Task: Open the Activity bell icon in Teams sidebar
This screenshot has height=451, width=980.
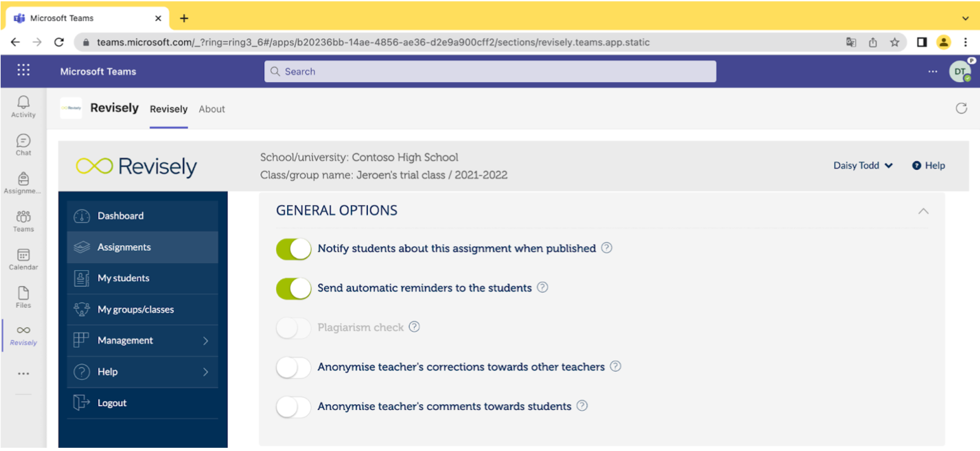Action: pos(23,105)
